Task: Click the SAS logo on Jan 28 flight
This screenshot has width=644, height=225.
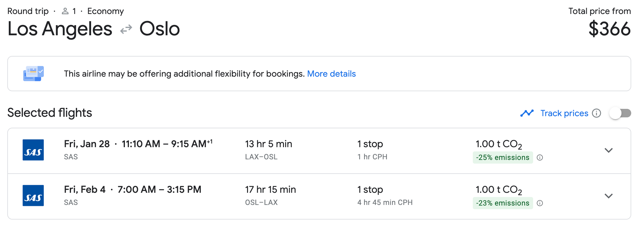Action: click(33, 150)
